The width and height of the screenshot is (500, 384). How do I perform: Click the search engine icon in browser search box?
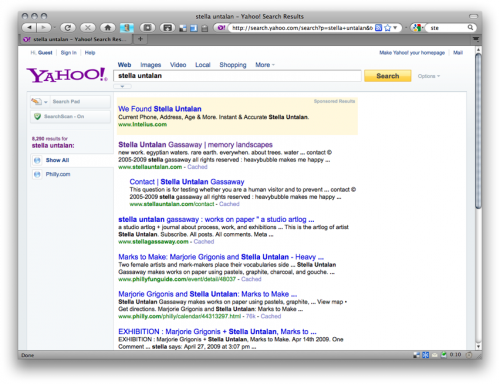click(417, 28)
